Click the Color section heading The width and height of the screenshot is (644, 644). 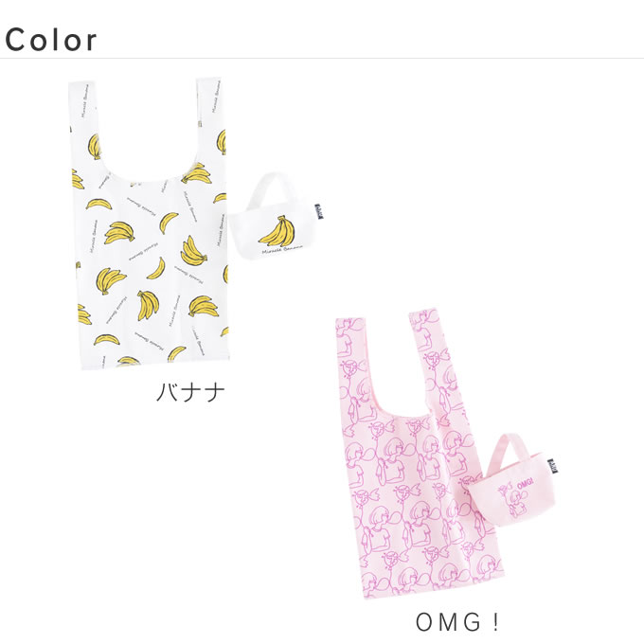(50, 40)
